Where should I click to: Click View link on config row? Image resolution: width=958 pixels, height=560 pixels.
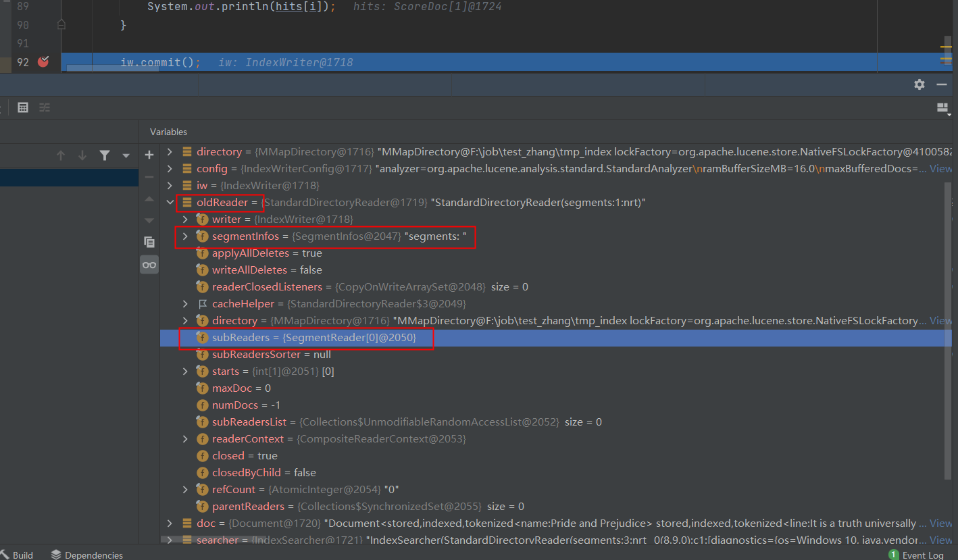(941, 169)
